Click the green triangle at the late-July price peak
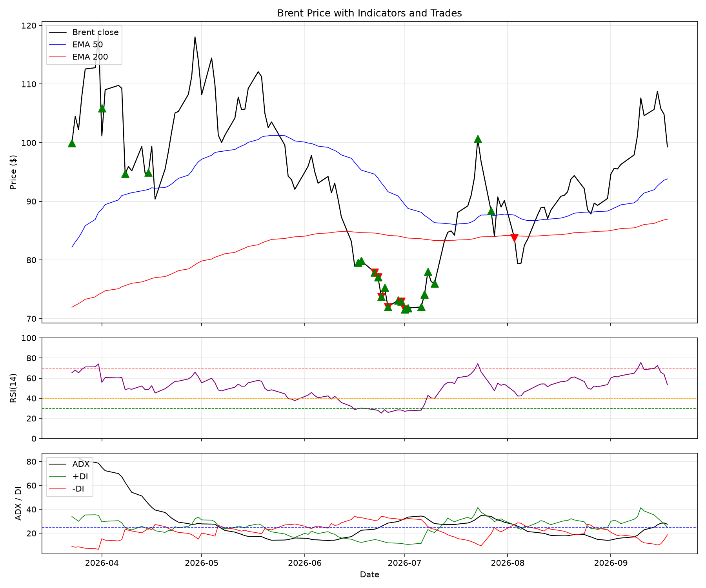Viewport: 706px width, 588px height. 478,139
